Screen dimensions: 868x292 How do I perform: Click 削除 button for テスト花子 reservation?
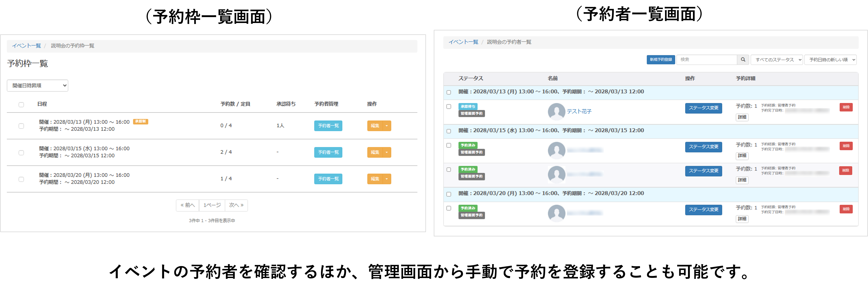[x=846, y=107]
